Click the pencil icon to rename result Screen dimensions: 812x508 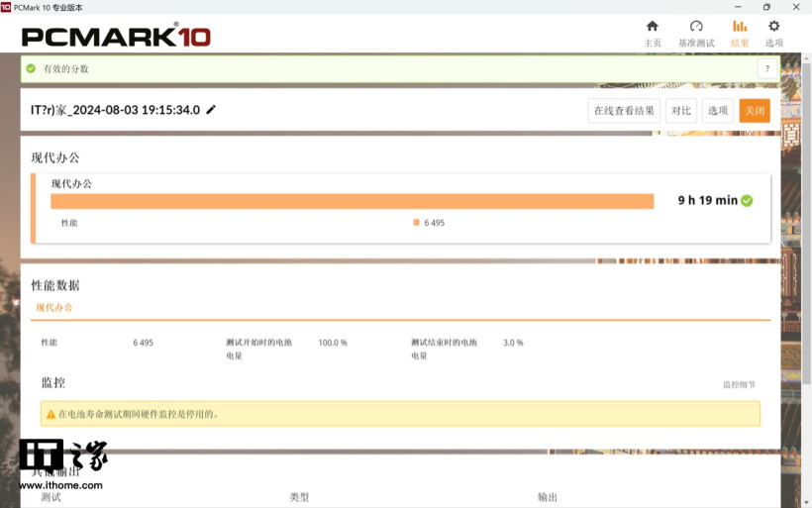coord(211,110)
